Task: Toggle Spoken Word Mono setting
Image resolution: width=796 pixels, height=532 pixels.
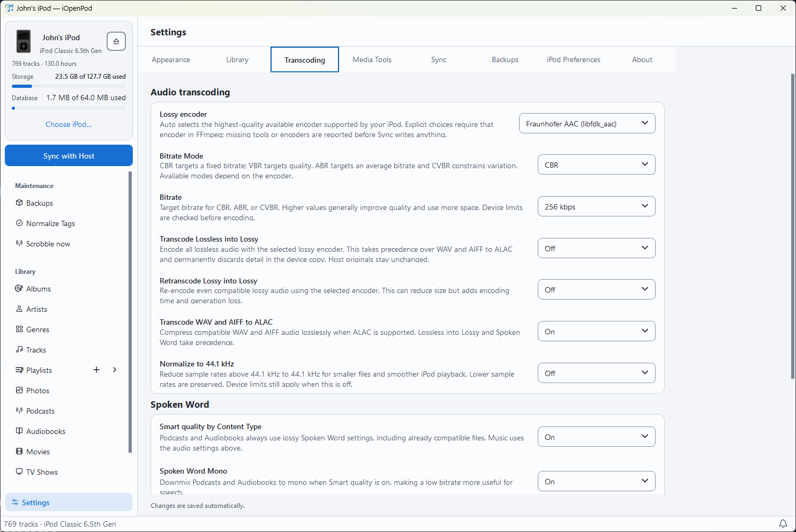Action: (596, 481)
